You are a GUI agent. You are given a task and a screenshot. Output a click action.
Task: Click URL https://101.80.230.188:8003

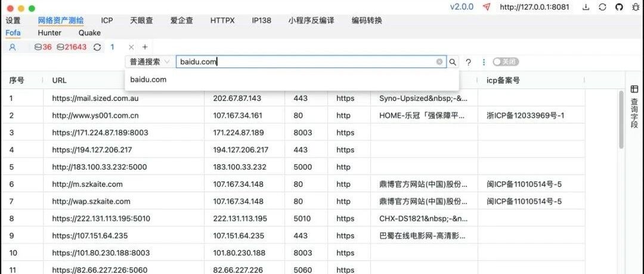point(101,253)
